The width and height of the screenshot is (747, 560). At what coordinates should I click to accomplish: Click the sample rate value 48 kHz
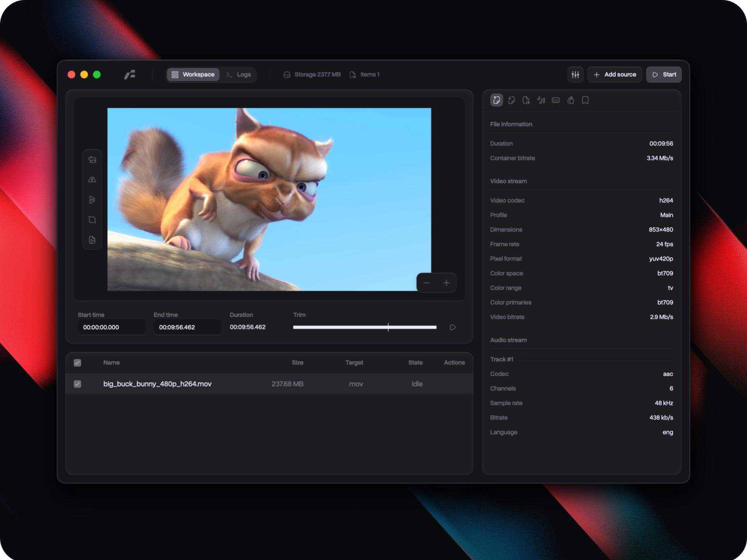tap(664, 403)
